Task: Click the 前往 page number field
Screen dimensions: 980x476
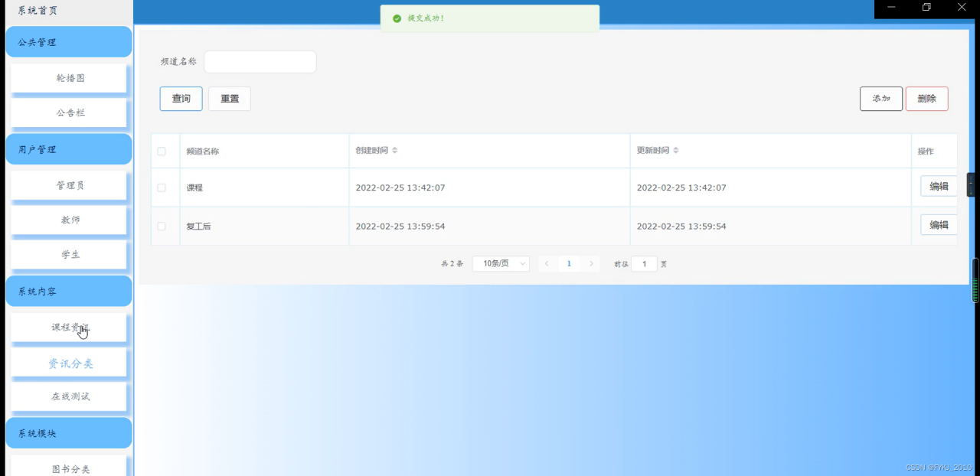Action: (x=645, y=264)
